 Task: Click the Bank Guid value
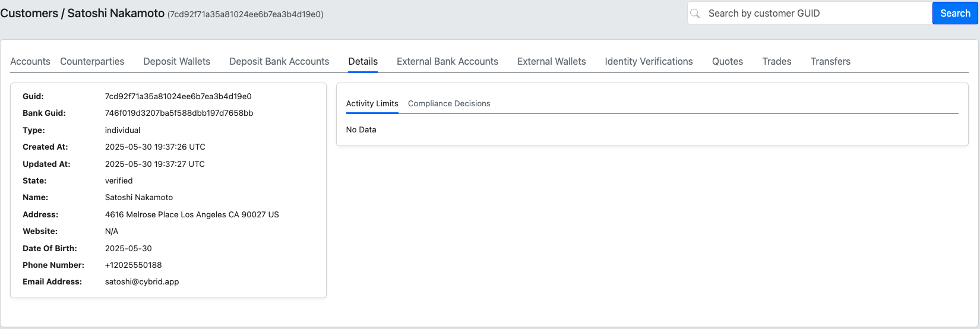(179, 113)
